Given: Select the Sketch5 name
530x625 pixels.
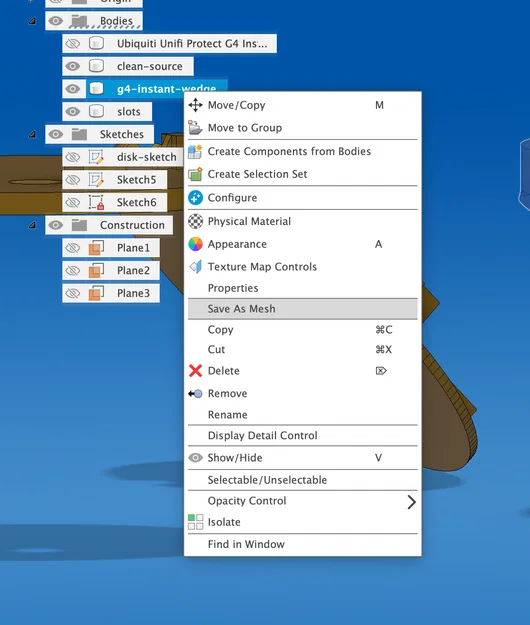Looking at the screenshot, I should click(137, 180).
